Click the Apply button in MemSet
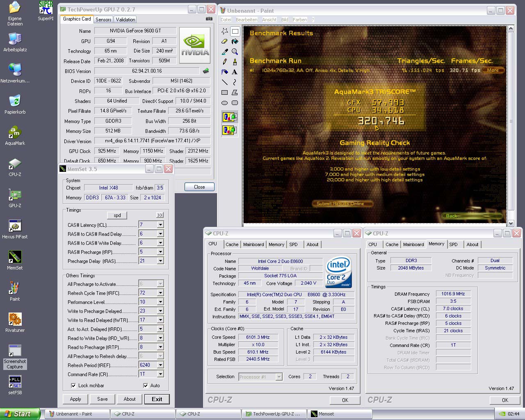This screenshot has height=420, width=525. [x=75, y=399]
